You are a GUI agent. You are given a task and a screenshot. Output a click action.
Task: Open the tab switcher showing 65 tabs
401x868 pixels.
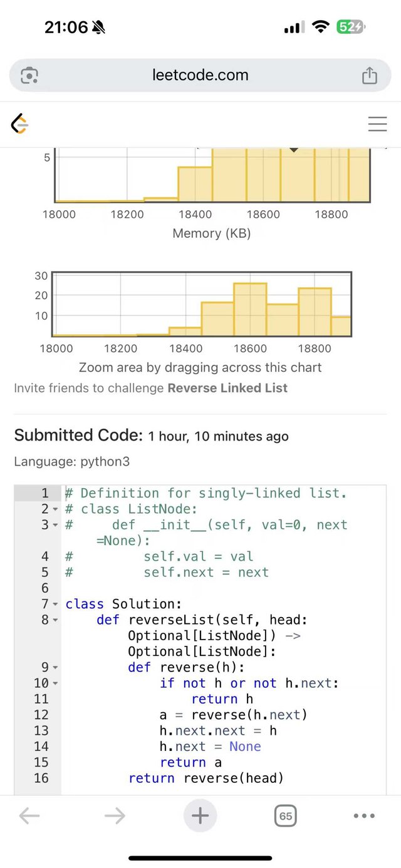coord(285,815)
